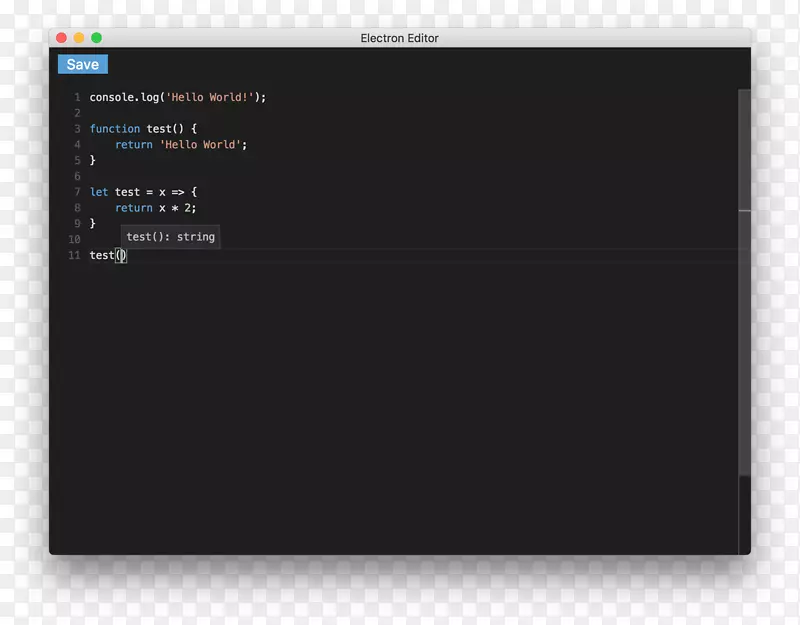Select line number 3 in the gutter

77,129
